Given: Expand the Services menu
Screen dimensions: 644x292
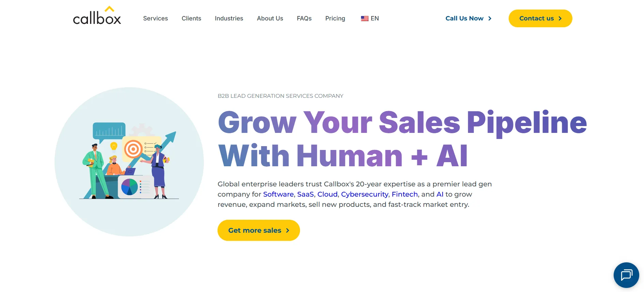Looking at the screenshot, I should click(155, 18).
